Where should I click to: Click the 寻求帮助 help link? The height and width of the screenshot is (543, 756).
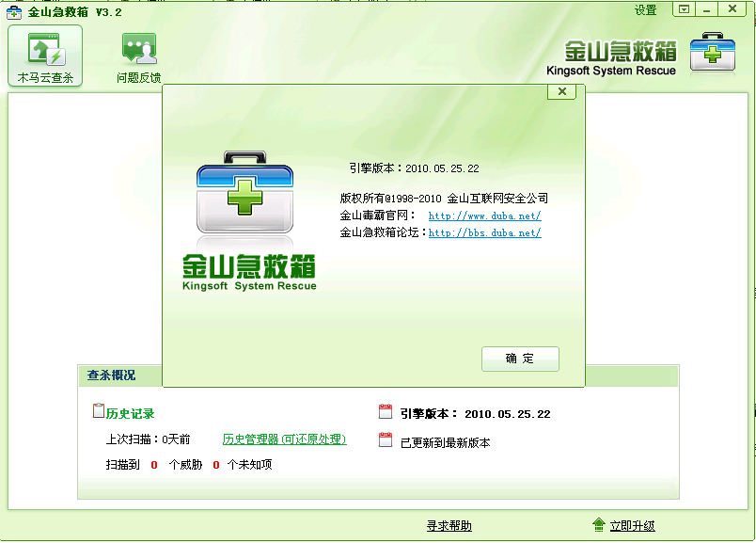[449, 526]
